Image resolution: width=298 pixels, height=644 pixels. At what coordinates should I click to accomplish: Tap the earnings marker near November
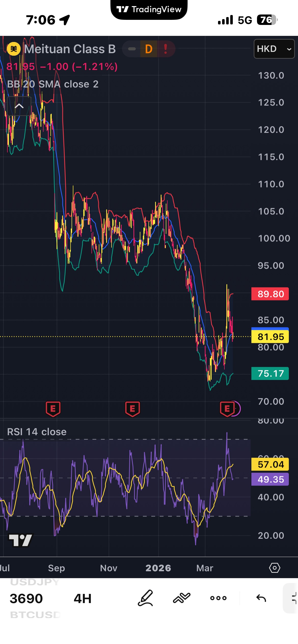click(132, 409)
